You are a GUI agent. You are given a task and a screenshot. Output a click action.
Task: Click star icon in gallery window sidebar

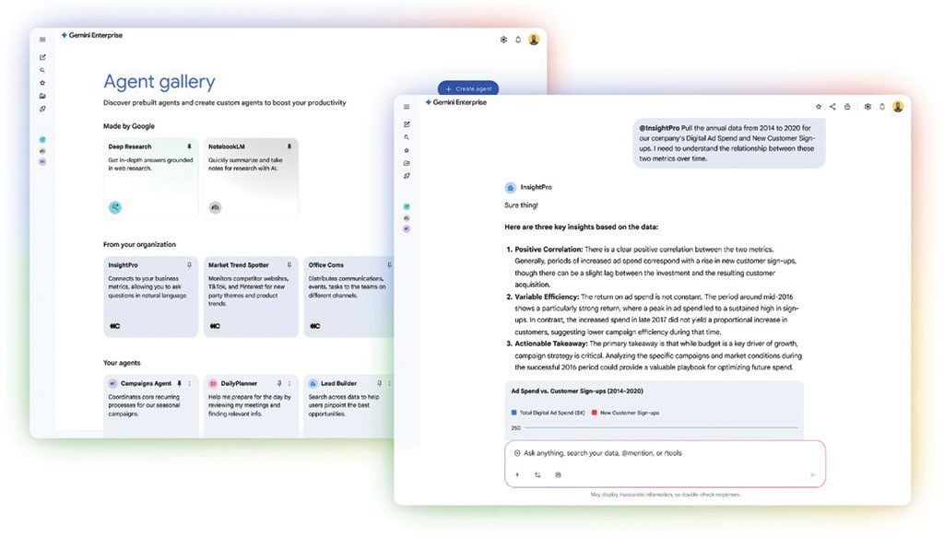pos(42,83)
